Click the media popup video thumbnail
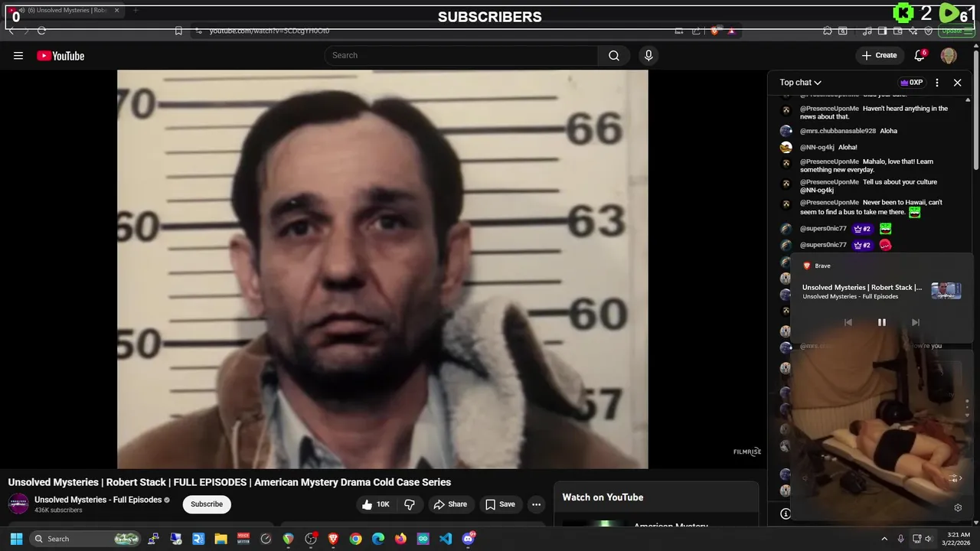 [946, 291]
